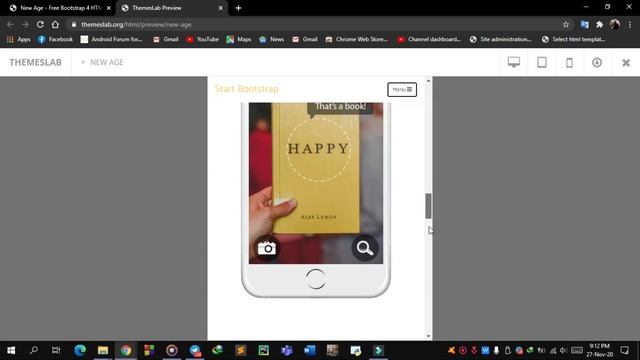Open the YouTube bookmark

[202, 39]
